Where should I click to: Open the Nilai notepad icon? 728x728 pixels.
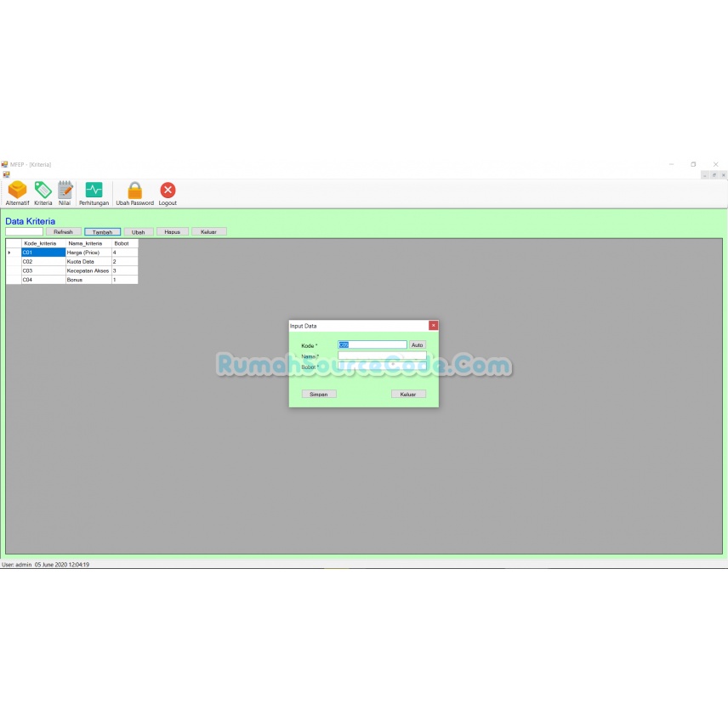[65, 193]
